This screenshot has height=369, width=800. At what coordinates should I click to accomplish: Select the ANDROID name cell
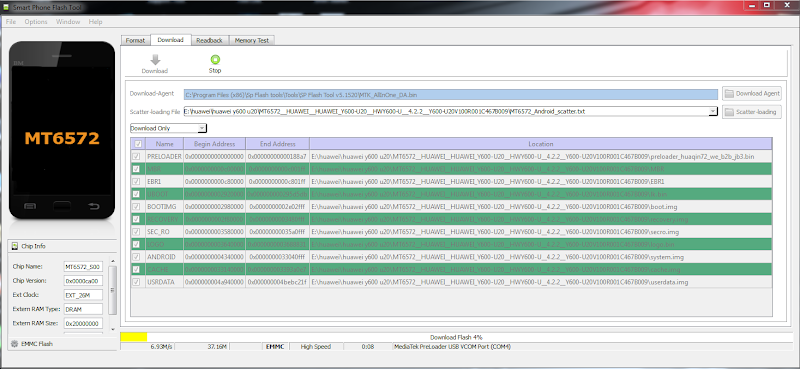click(x=164, y=257)
